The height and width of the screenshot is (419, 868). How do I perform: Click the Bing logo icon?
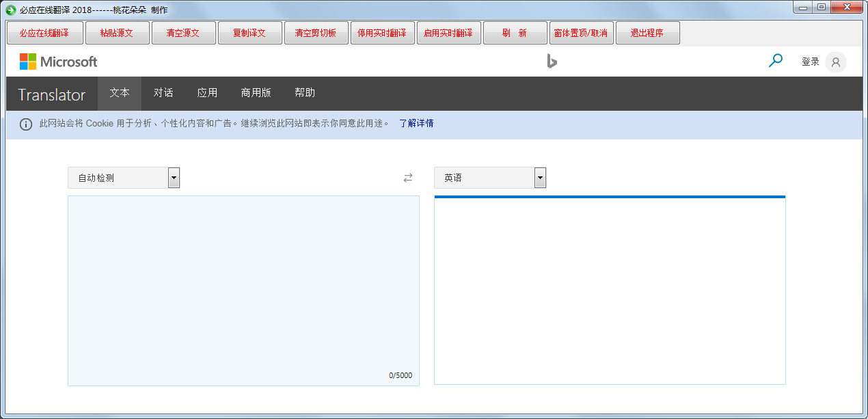point(552,62)
